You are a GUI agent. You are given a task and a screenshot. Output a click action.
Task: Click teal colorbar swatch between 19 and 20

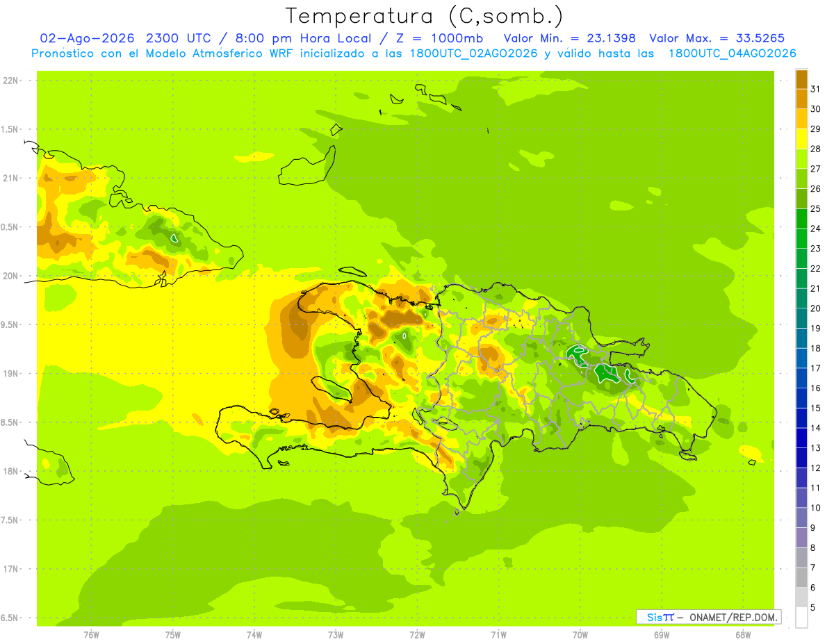click(x=801, y=319)
